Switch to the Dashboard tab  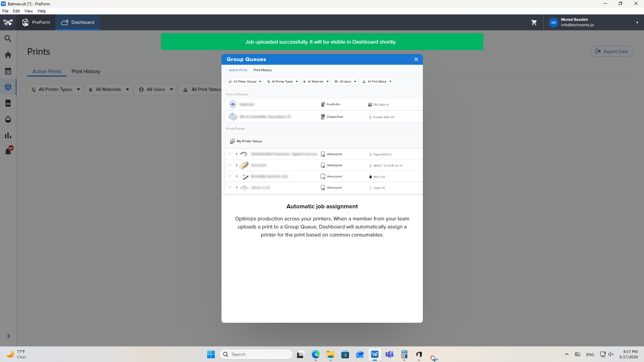point(78,22)
